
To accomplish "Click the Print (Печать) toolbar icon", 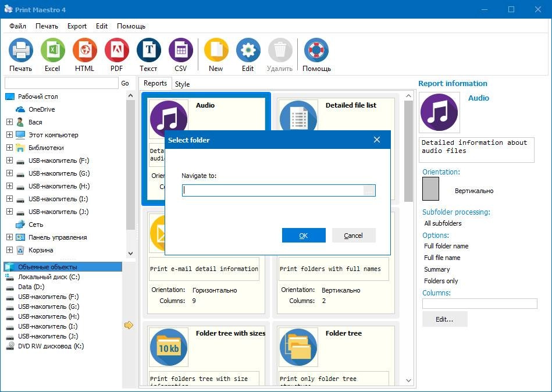I will pos(21,50).
